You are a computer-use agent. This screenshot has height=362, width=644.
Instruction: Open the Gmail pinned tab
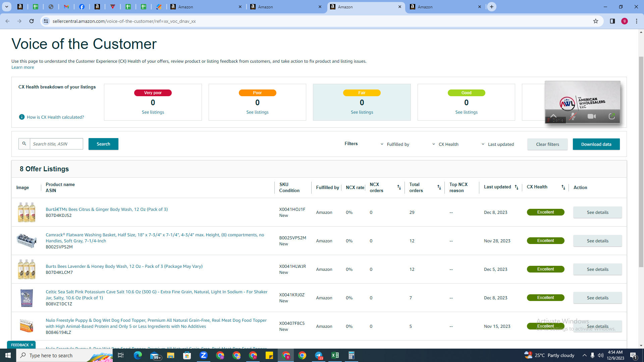coord(66,7)
